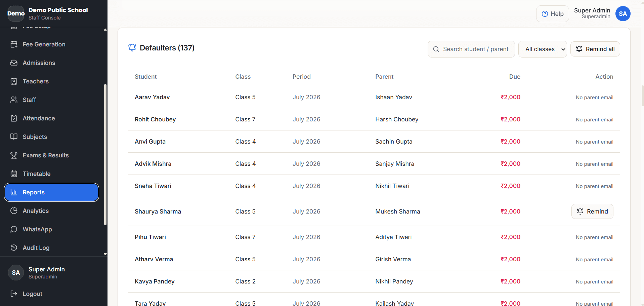
Task: Click the SA user avatar top-right
Action: pyautogui.click(x=623, y=14)
